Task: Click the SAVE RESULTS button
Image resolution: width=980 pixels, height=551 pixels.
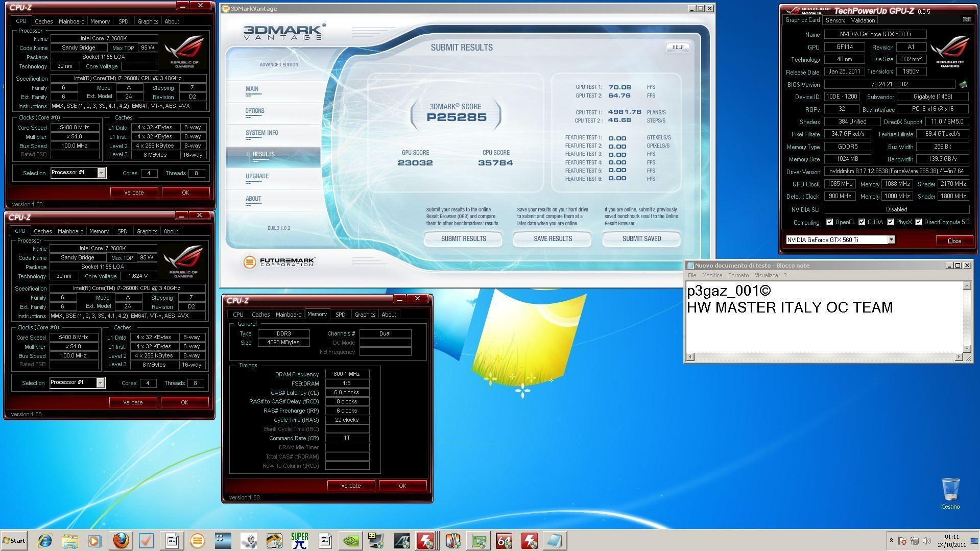Action: click(553, 238)
